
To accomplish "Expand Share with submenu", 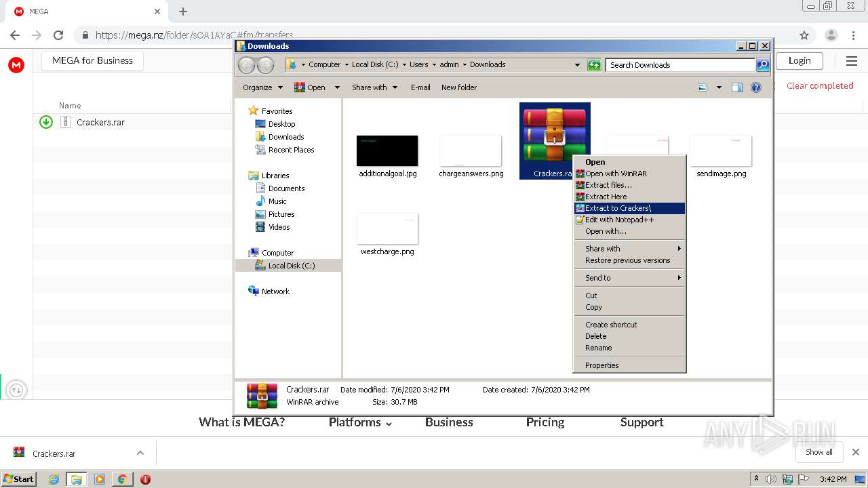I will (629, 249).
